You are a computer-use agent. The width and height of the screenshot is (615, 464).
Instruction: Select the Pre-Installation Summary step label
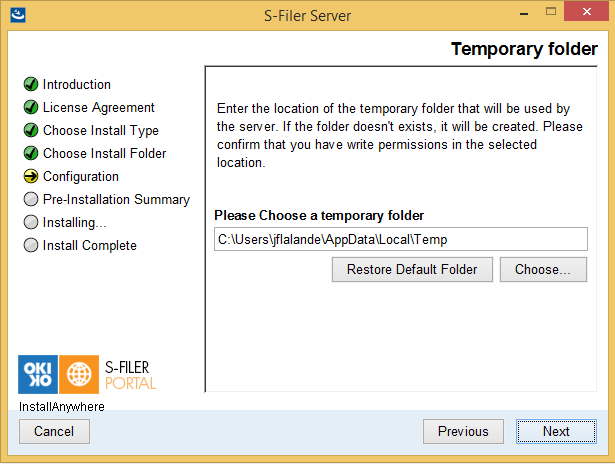pyautogui.click(x=116, y=199)
